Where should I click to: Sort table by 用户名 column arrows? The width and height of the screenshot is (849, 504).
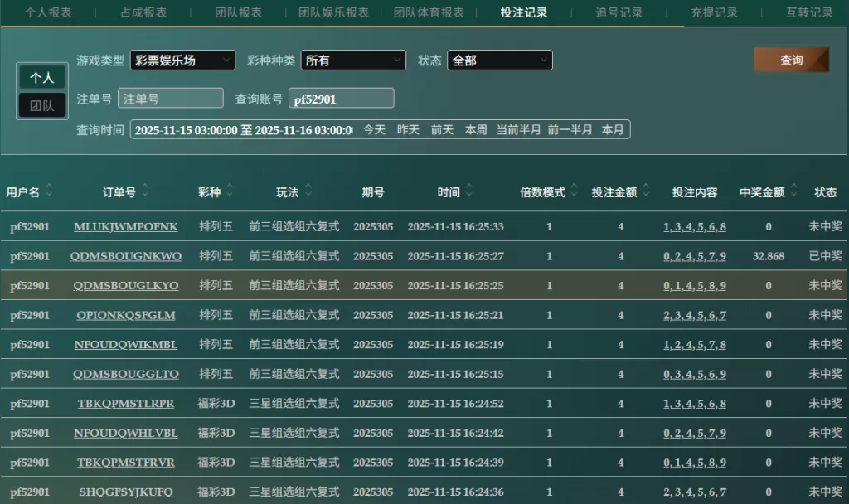[x=49, y=191]
